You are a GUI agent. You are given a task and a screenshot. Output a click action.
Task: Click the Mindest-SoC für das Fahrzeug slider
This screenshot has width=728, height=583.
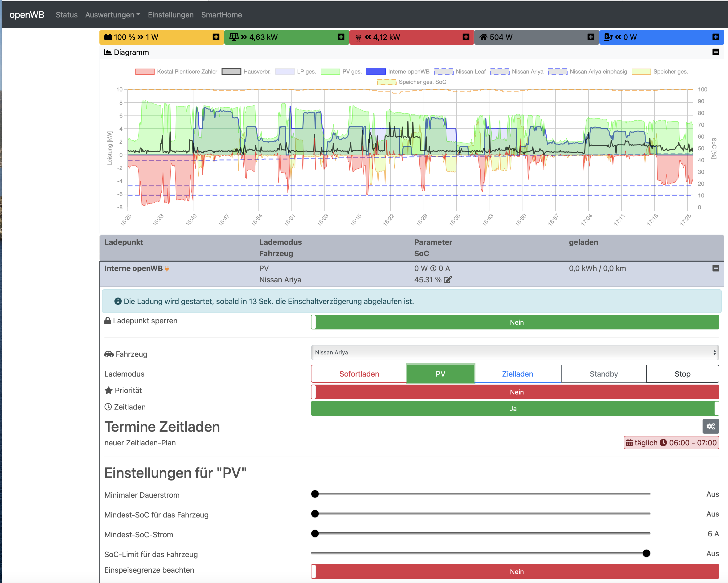pos(480,514)
